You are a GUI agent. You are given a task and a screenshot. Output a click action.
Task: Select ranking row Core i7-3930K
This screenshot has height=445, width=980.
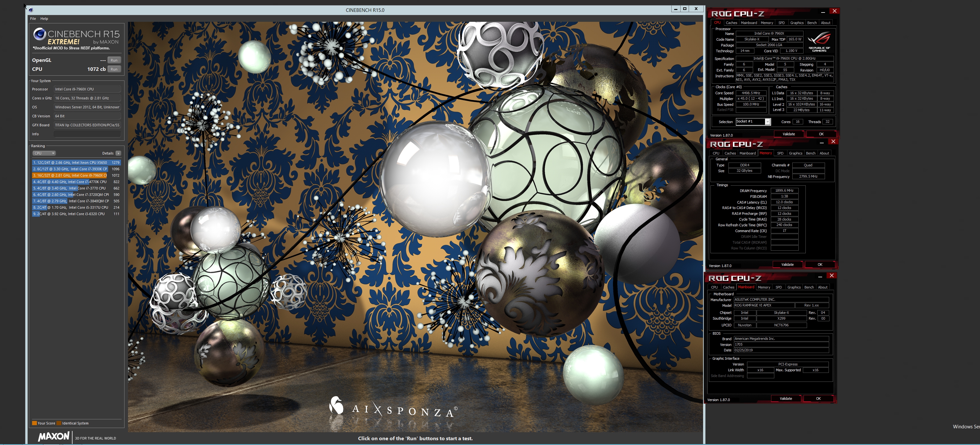pyautogui.click(x=76, y=169)
